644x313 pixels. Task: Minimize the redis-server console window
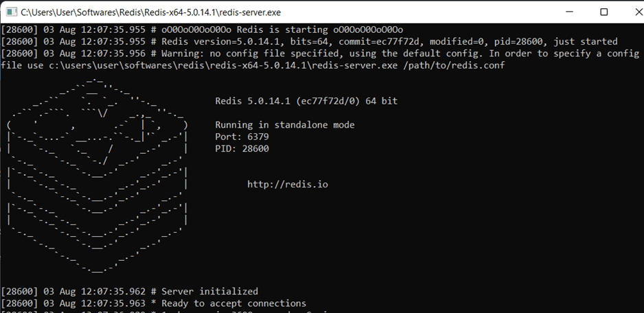click(x=572, y=12)
